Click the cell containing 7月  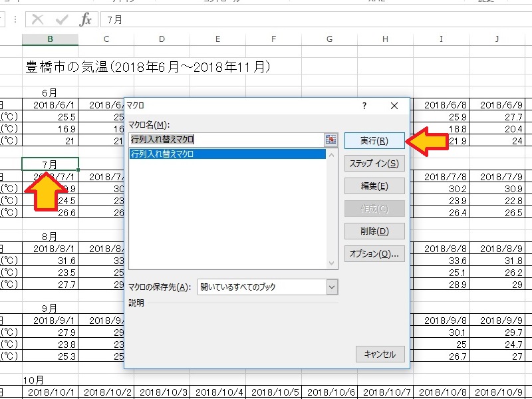(50, 164)
